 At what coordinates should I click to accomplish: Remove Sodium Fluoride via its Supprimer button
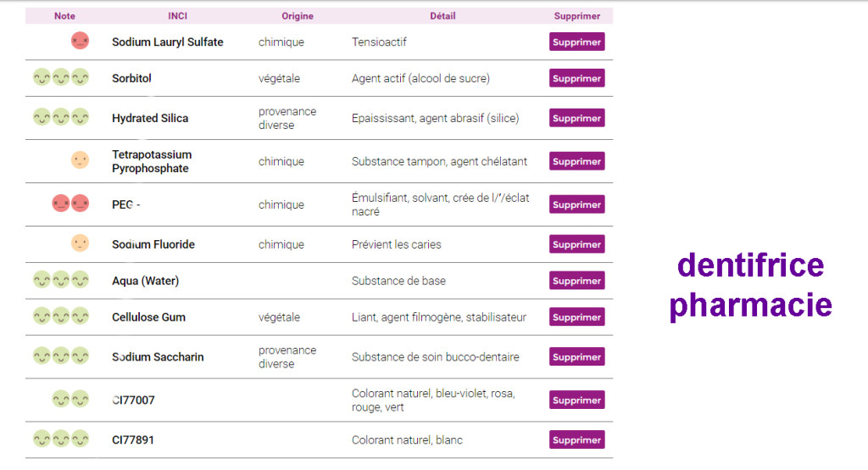click(x=576, y=244)
